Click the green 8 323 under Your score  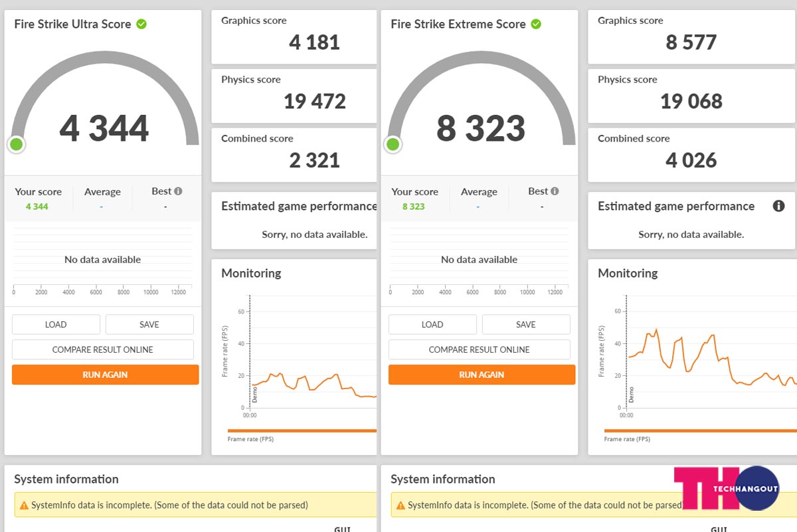(x=414, y=207)
